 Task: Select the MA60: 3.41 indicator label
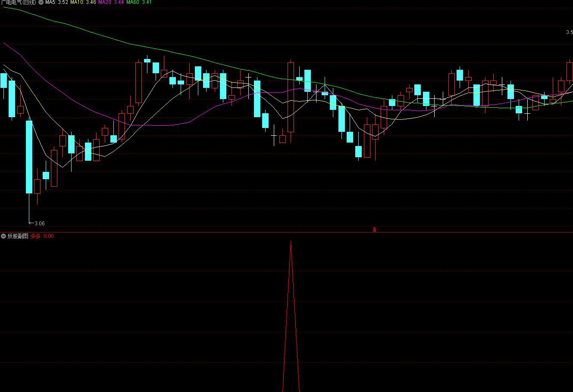click(x=139, y=2)
